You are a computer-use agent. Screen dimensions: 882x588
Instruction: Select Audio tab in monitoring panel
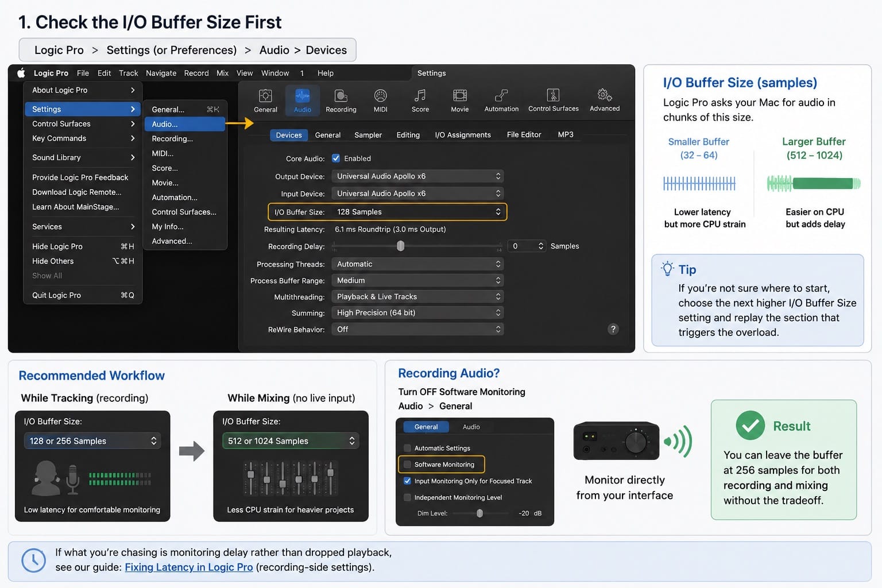pos(471,427)
